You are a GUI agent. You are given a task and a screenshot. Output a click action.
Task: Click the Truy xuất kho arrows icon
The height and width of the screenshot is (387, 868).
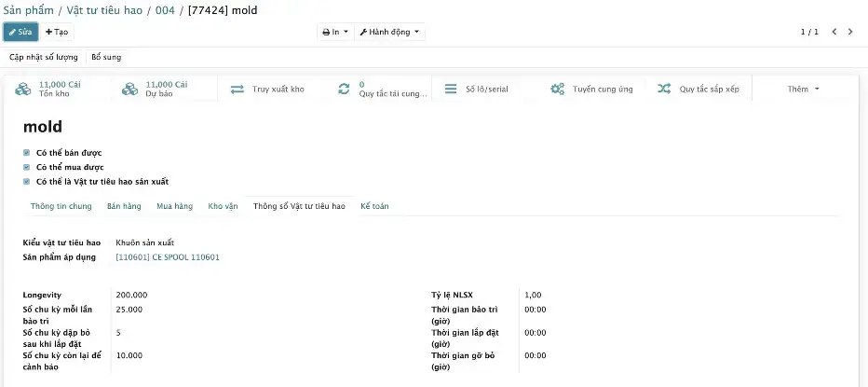[237, 90]
